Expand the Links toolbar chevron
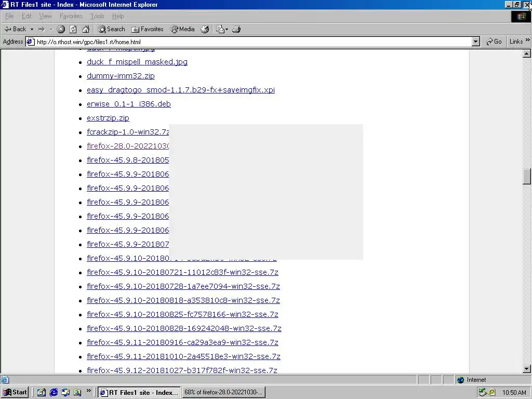 pyautogui.click(x=528, y=40)
